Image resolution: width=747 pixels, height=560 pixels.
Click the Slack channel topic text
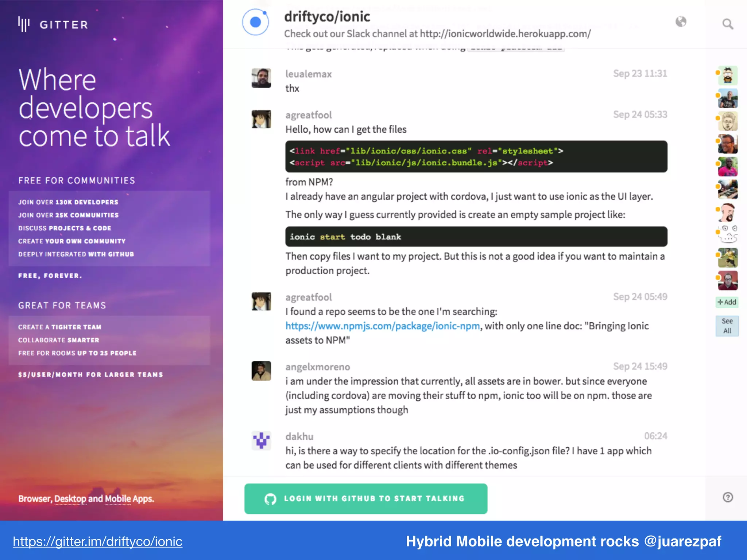(437, 34)
